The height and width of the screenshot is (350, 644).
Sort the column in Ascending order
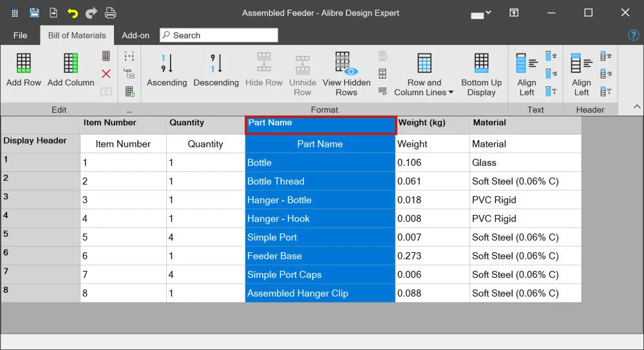[167, 69]
